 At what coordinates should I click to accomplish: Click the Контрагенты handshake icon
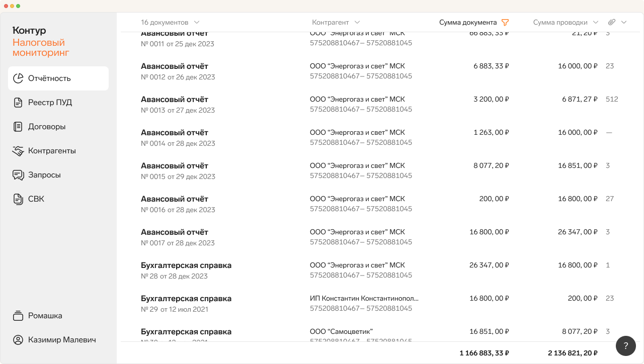tap(18, 151)
